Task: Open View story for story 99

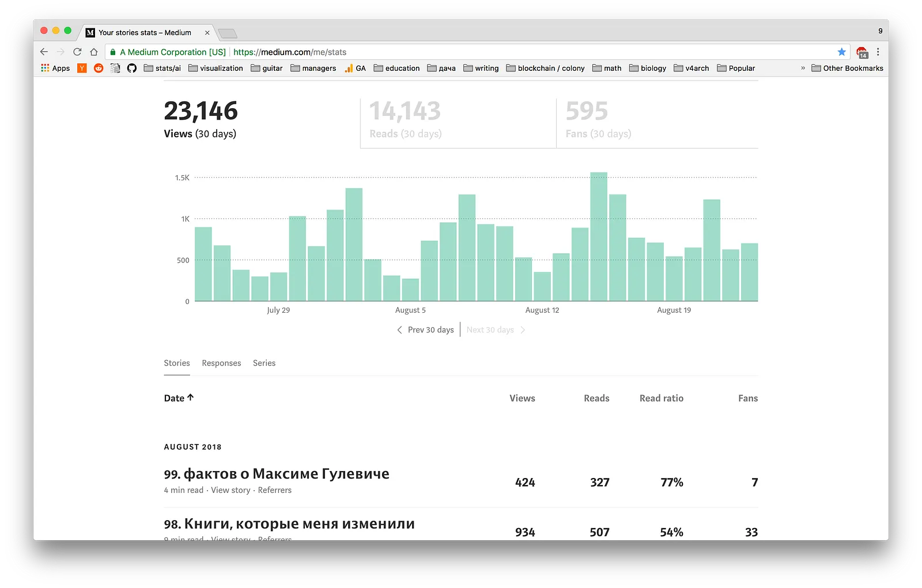Action: tap(231, 490)
